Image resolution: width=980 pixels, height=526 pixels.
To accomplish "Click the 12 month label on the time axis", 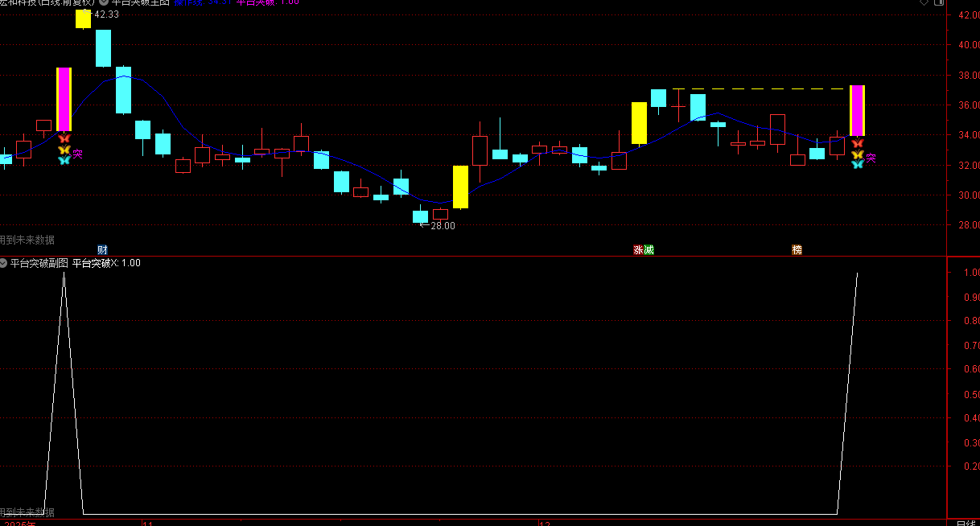I will tap(545, 523).
